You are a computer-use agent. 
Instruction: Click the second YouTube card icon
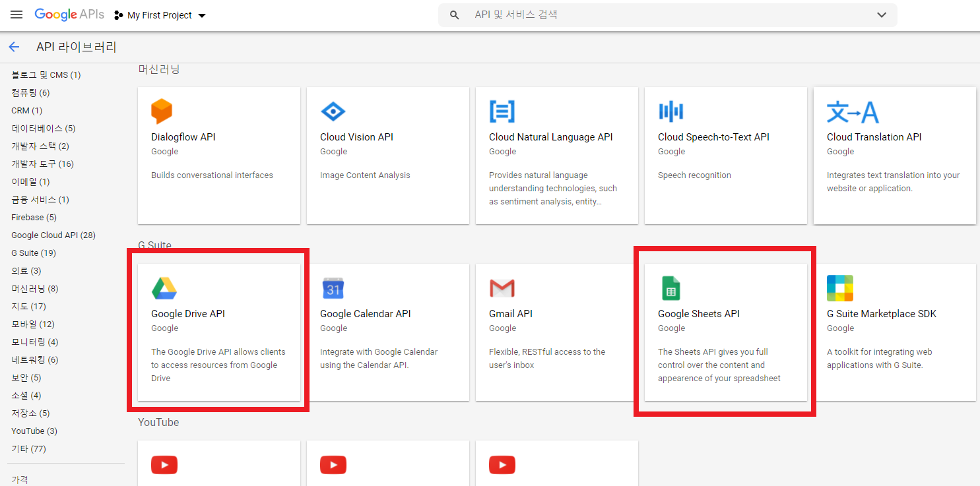click(x=333, y=465)
